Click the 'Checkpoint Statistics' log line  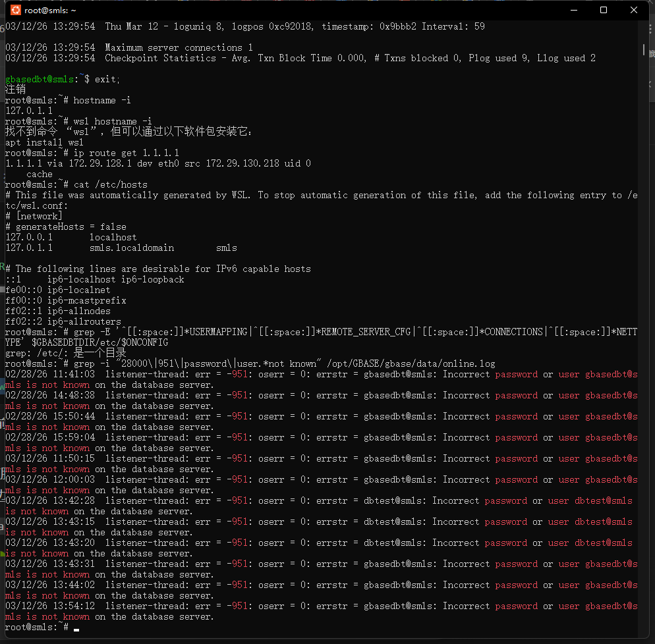coord(300,58)
